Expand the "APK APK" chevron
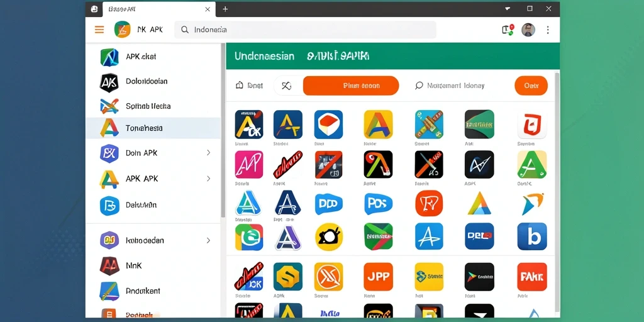 click(x=209, y=179)
